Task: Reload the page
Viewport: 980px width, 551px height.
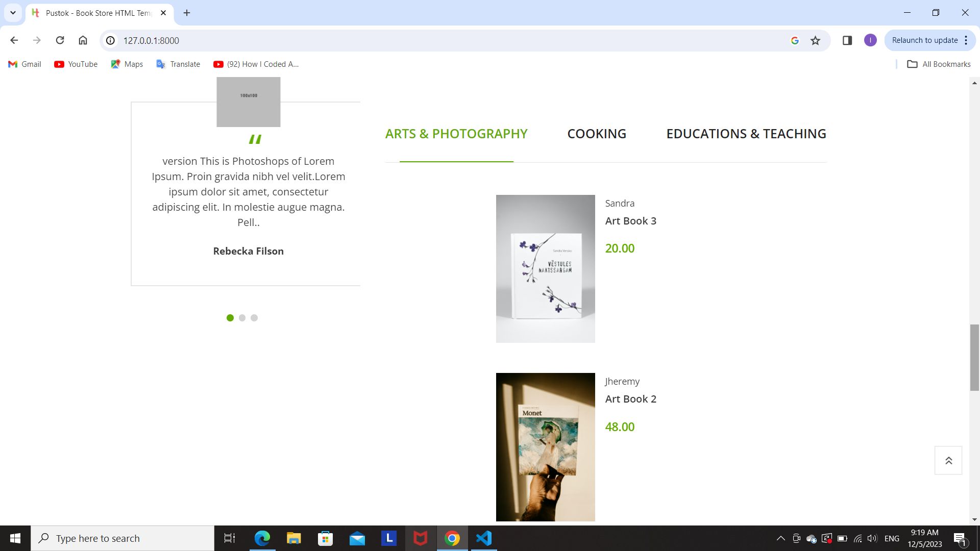Action: (60, 40)
